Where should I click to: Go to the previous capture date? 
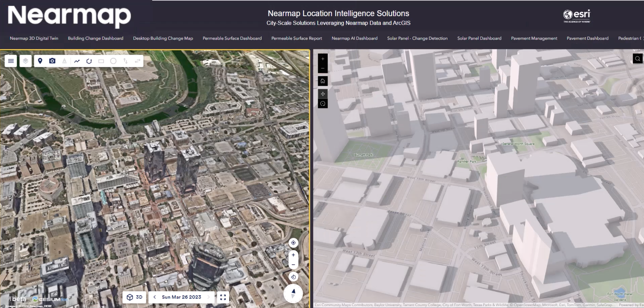pos(155,297)
